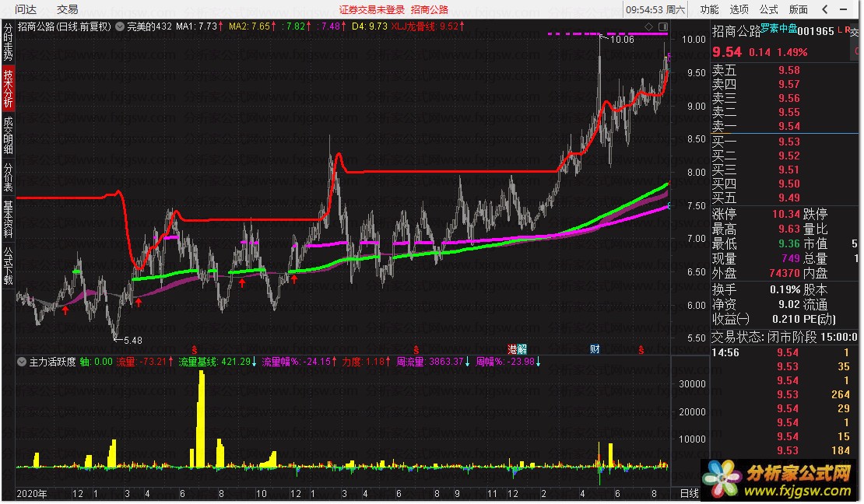864x504 pixels.
Task: Click the large price 9.54 in quote header
Action: coord(727,52)
